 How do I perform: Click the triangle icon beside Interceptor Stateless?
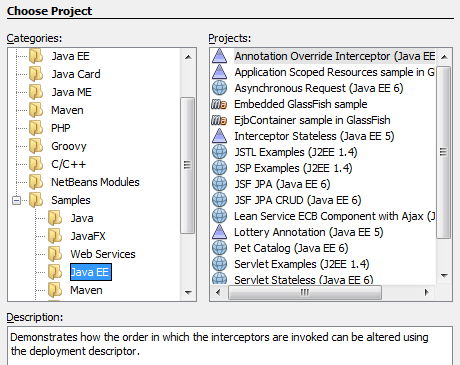219,136
